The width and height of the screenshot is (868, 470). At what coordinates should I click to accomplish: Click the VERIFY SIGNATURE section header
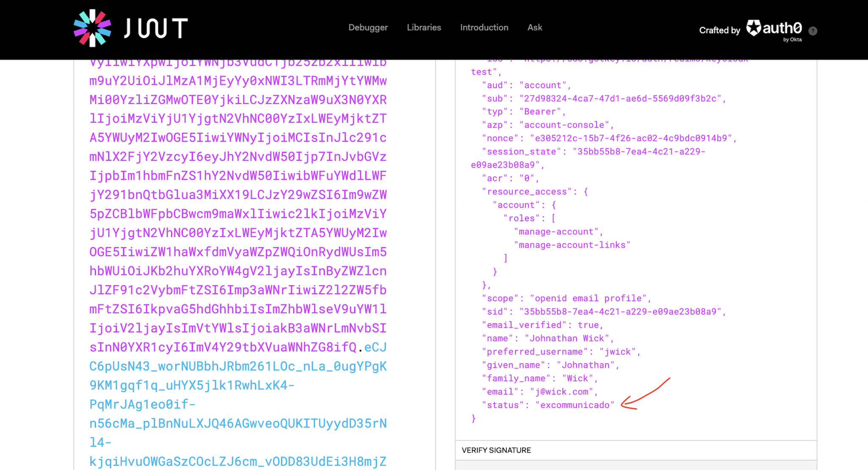click(x=496, y=450)
